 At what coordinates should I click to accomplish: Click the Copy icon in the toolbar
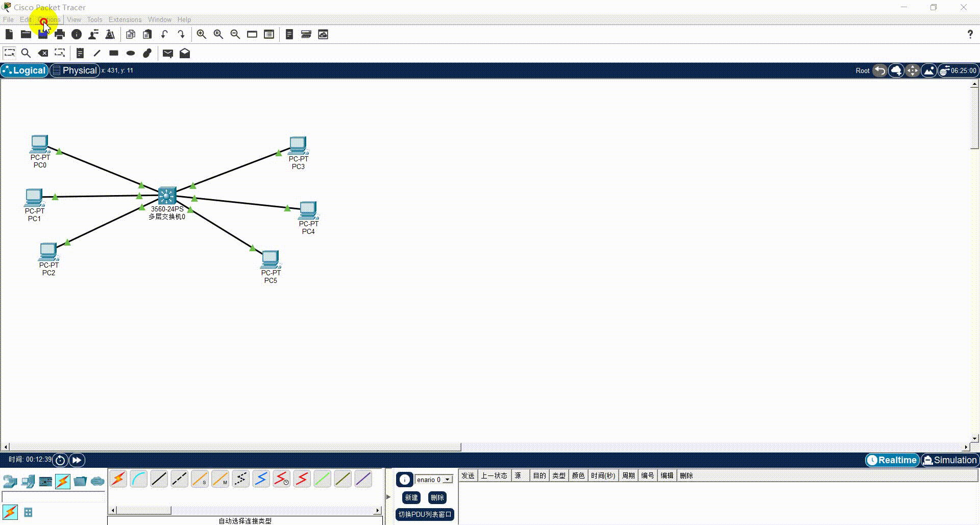131,34
